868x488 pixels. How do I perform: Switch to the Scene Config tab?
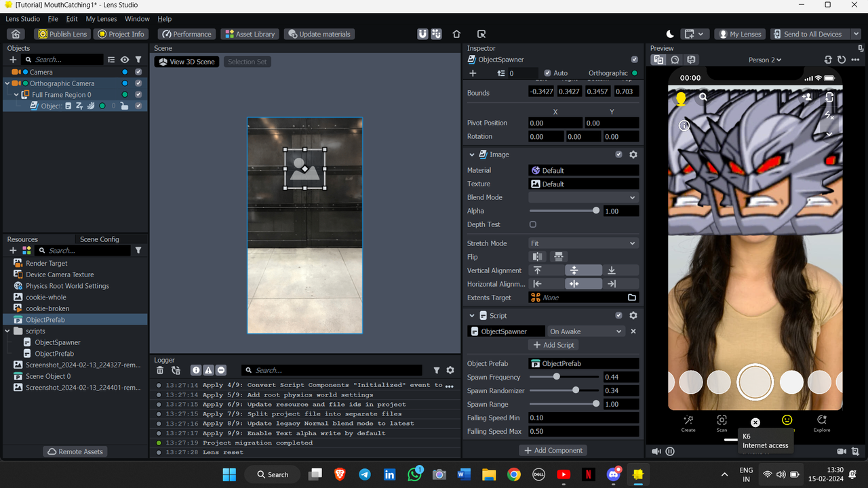pos(100,239)
